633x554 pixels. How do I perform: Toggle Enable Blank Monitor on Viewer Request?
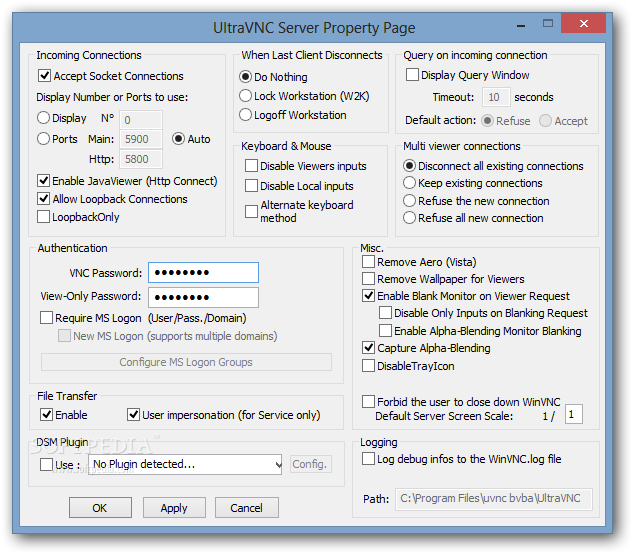pos(368,296)
